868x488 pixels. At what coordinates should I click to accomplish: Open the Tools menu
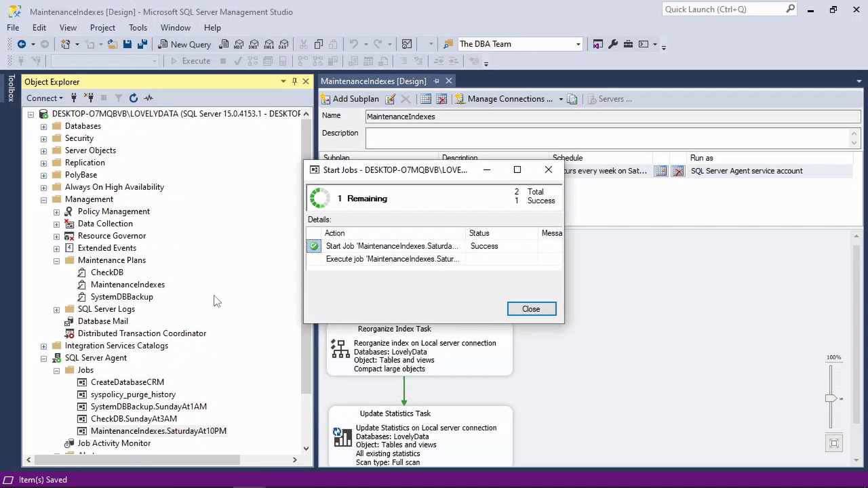pos(138,28)
